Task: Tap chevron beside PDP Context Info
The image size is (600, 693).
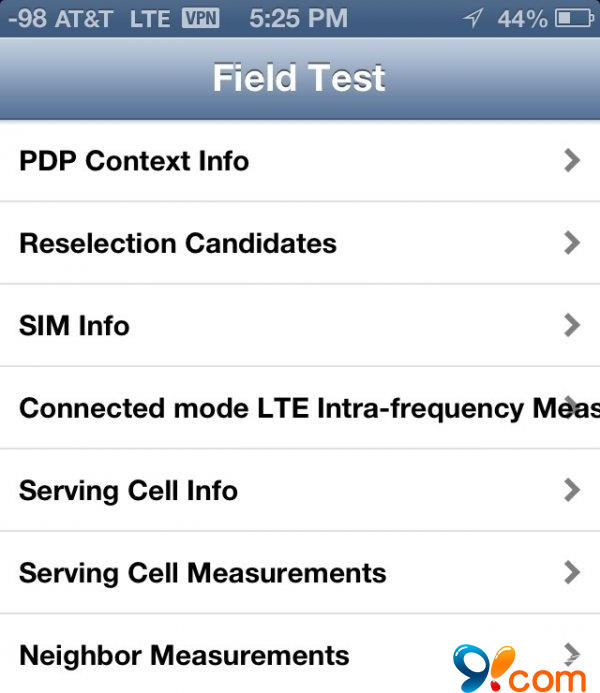Action: point(572,161)
